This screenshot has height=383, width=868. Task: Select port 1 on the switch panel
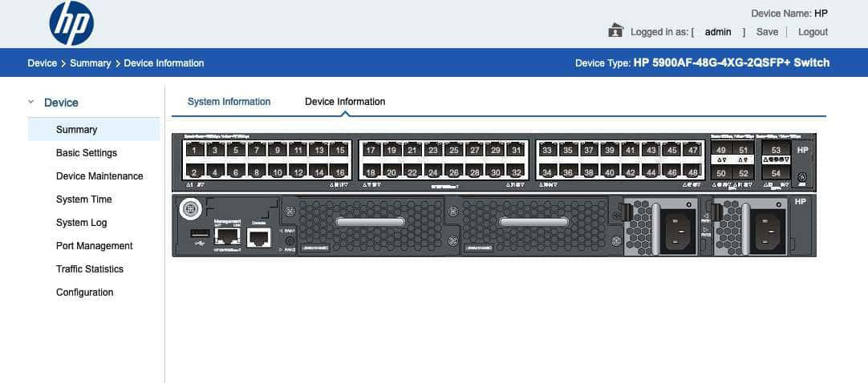(x=193, y=150)
